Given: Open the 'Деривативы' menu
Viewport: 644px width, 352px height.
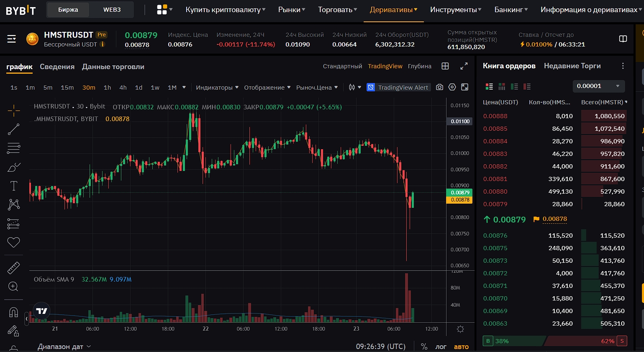Looking at the screenshot, I should tap(394, 10).
